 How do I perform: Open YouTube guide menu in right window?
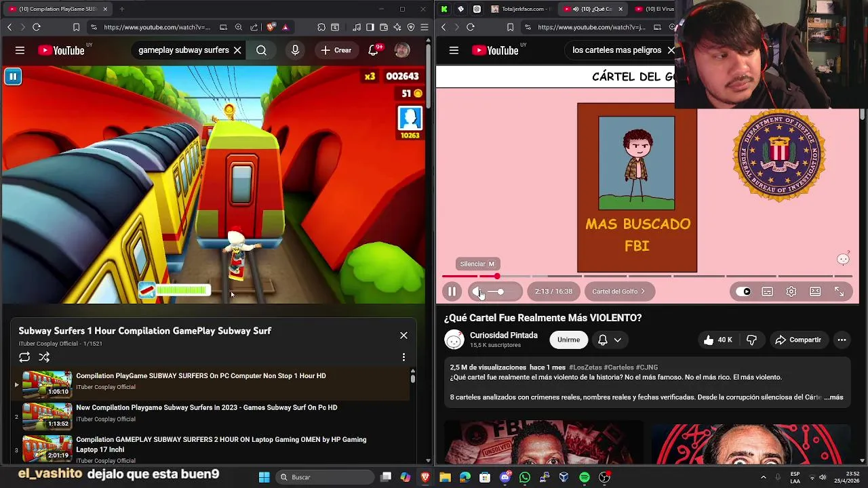click(x=454, y=50)
